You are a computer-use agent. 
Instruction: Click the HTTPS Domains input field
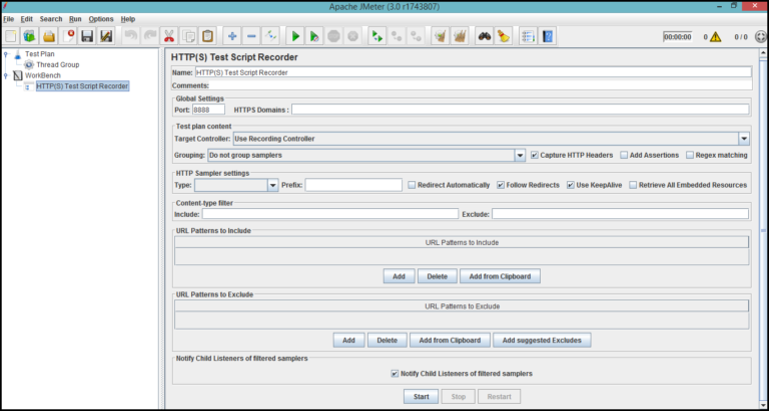point(520,109)
